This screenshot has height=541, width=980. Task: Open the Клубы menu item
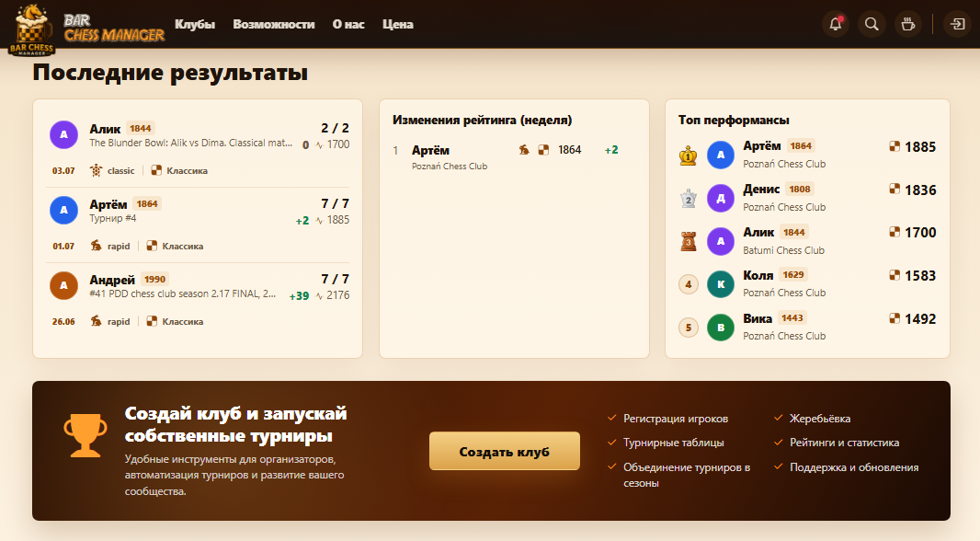pyautogui.click(x=195, y=25)
